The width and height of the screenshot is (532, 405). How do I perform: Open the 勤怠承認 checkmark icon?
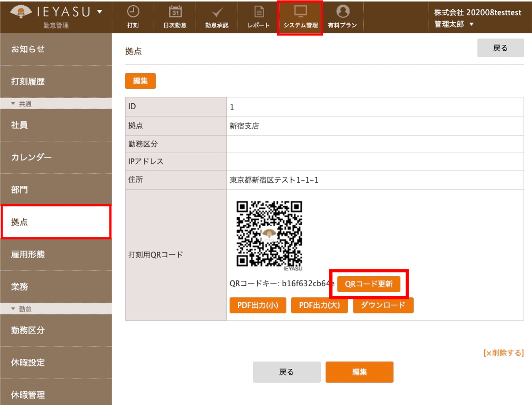(x=217, y=12)
